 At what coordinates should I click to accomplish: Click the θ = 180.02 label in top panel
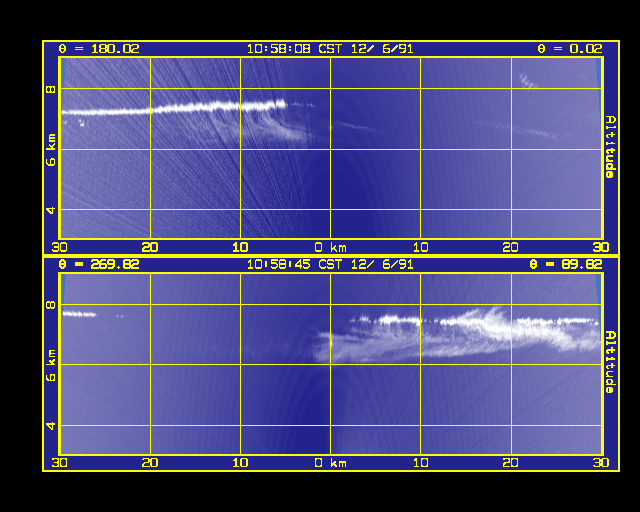pyautogui.click(x=99, y=49)
